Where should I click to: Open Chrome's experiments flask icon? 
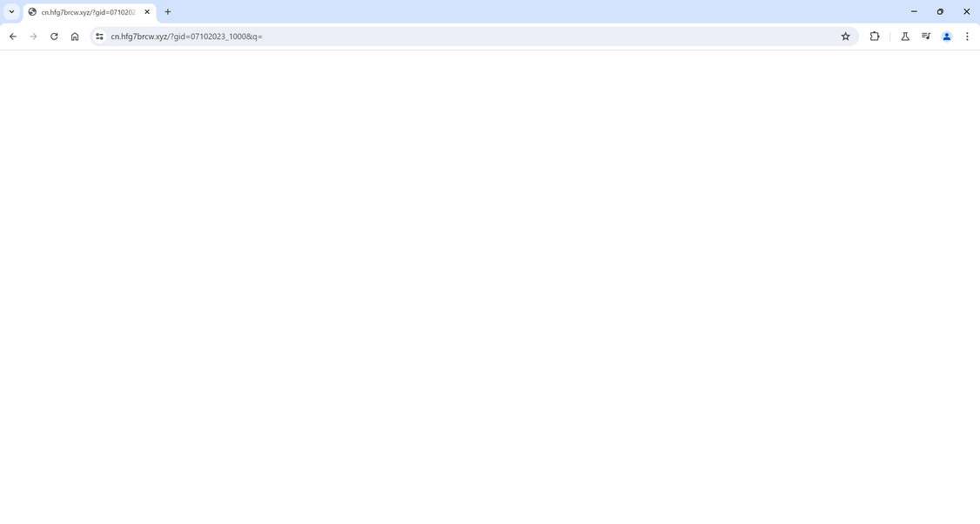(904, 37)
